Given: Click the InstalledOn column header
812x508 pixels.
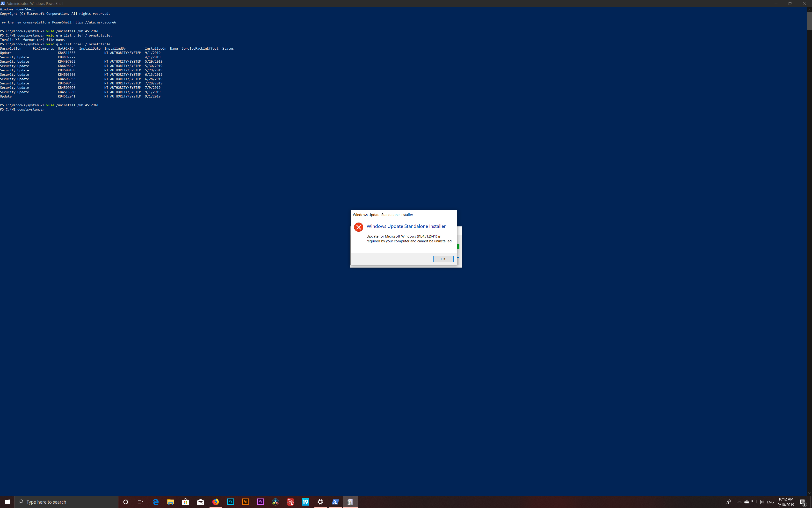Looking at the screenshot, I should click(155, 48).
